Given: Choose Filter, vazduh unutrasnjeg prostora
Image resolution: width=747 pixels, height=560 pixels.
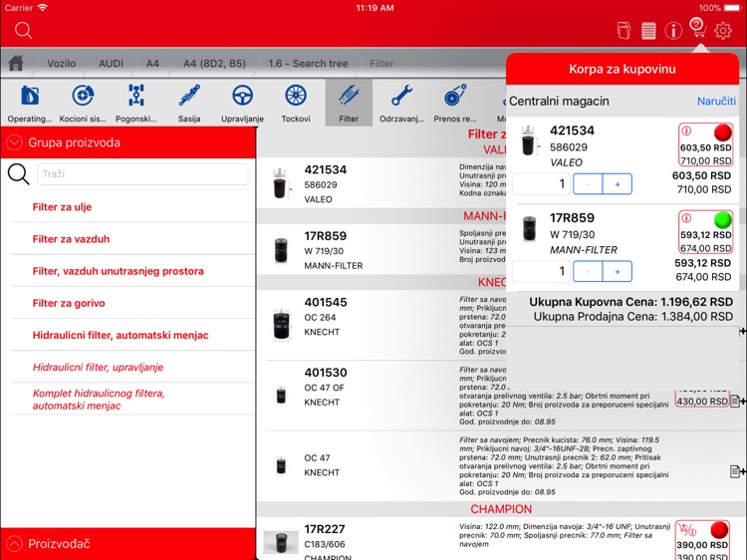Looking at the screenshot, I should (119, 271).
